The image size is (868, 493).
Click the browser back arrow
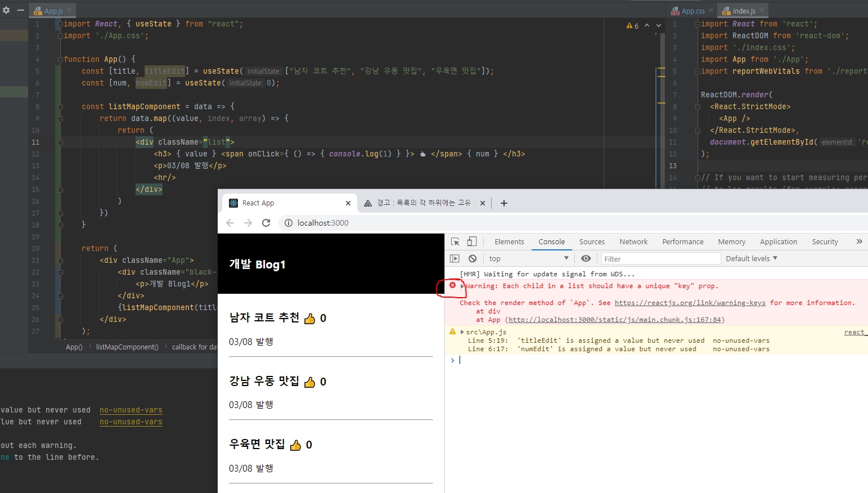(230, 223)
